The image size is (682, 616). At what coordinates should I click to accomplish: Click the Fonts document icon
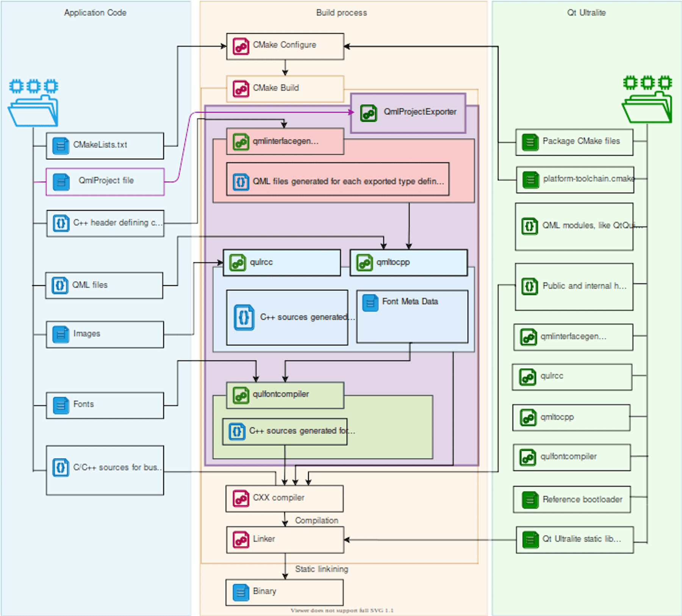pos(61,405)
